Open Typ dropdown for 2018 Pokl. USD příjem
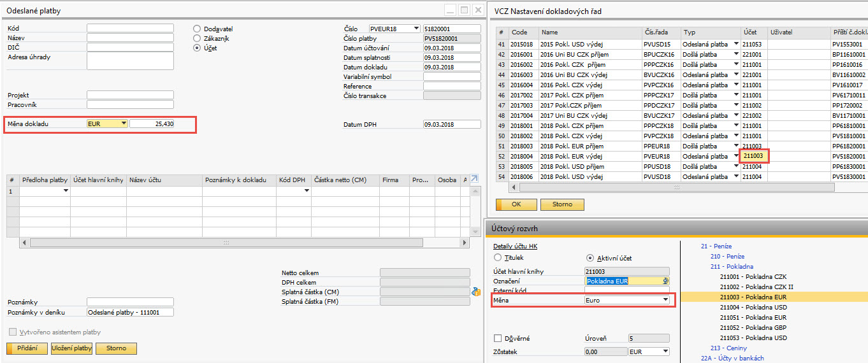Screen dimensions: 868x363 737,166
